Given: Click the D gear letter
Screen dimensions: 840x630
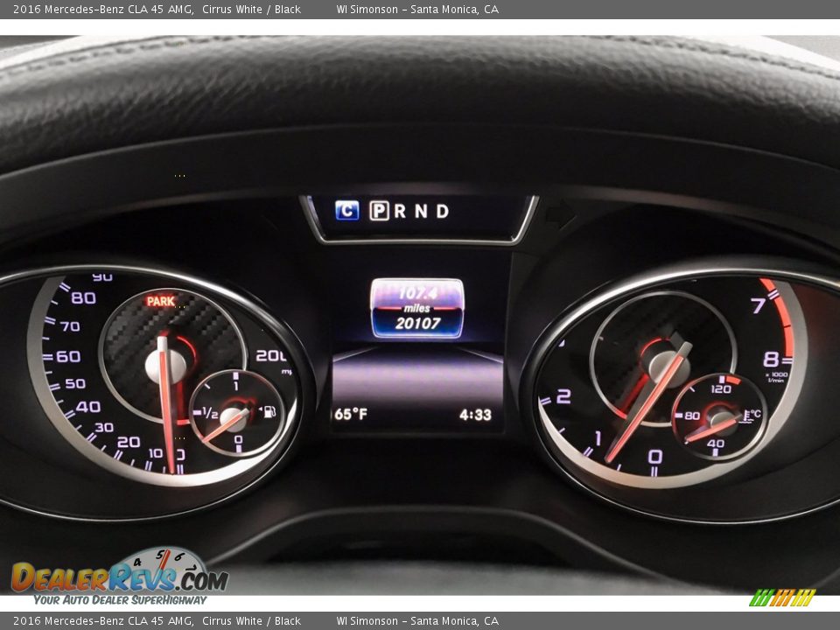Looking at the screenshot, I should coord(442,211).
